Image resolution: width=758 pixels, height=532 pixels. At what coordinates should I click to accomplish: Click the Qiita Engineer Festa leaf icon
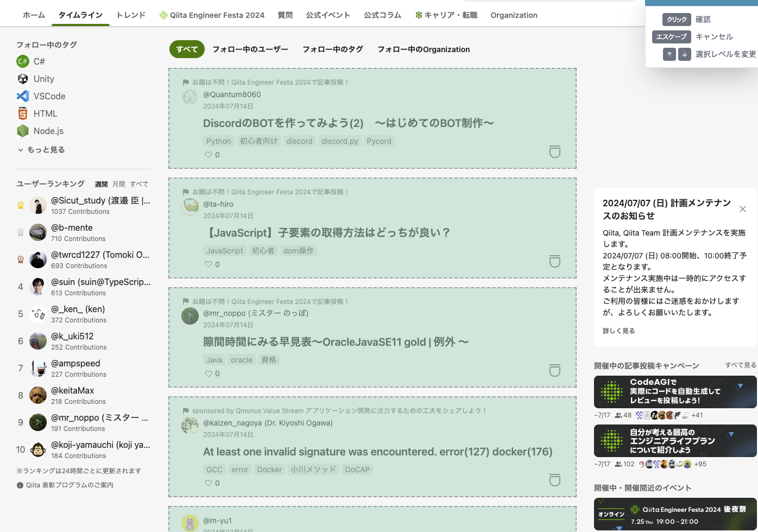click(x=163, y=15)
